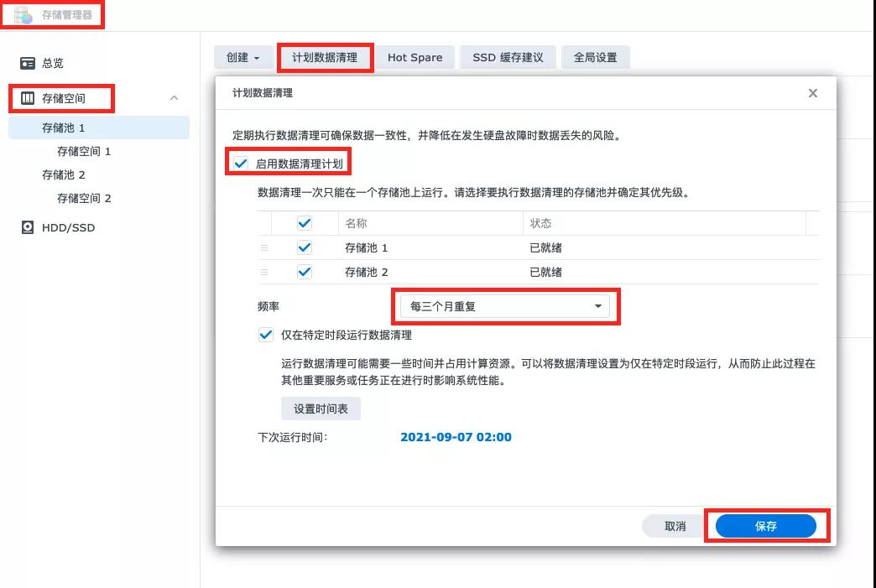876x588 pixels.
Task: Open the 每三个月重复 frequency dropdown
Action: [x=504, y=307]
